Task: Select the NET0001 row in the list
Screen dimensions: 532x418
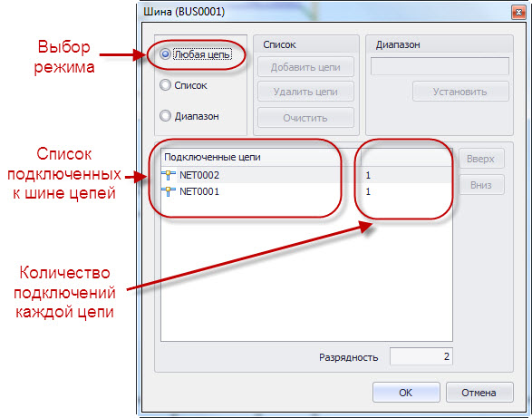Action: click(306, 191)
